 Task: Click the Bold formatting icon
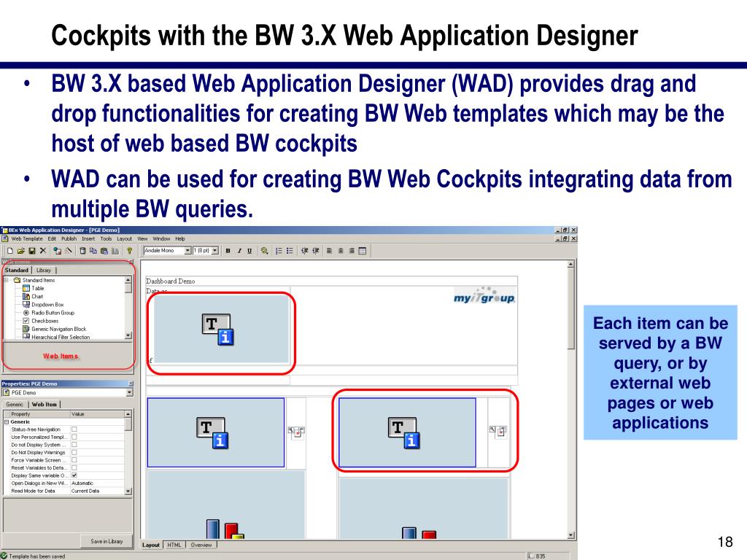pyautogui.click(x=228, y=251)
